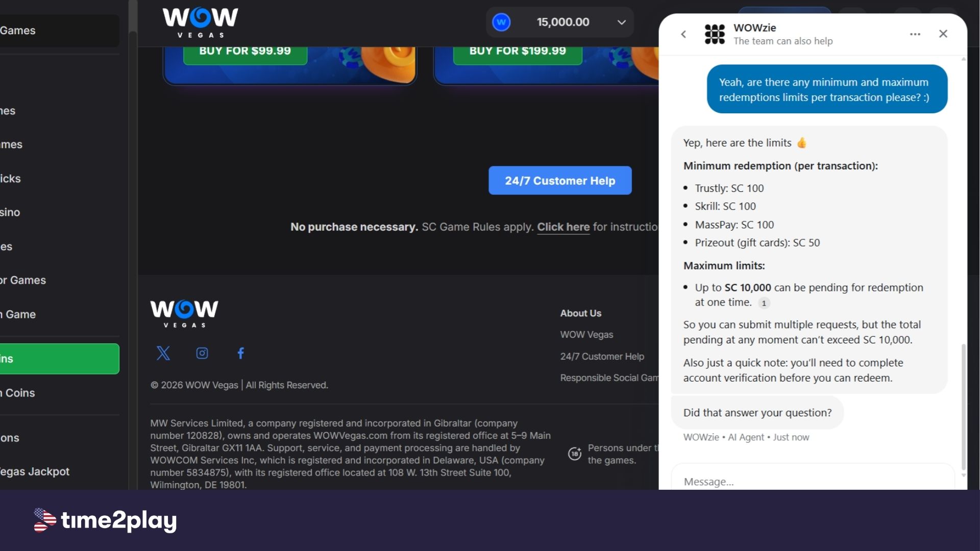Image resolution: width=980 pixels, height=551 pixels.
Task: Open the X (Twitter) social link
Action: tap(163, 353)
